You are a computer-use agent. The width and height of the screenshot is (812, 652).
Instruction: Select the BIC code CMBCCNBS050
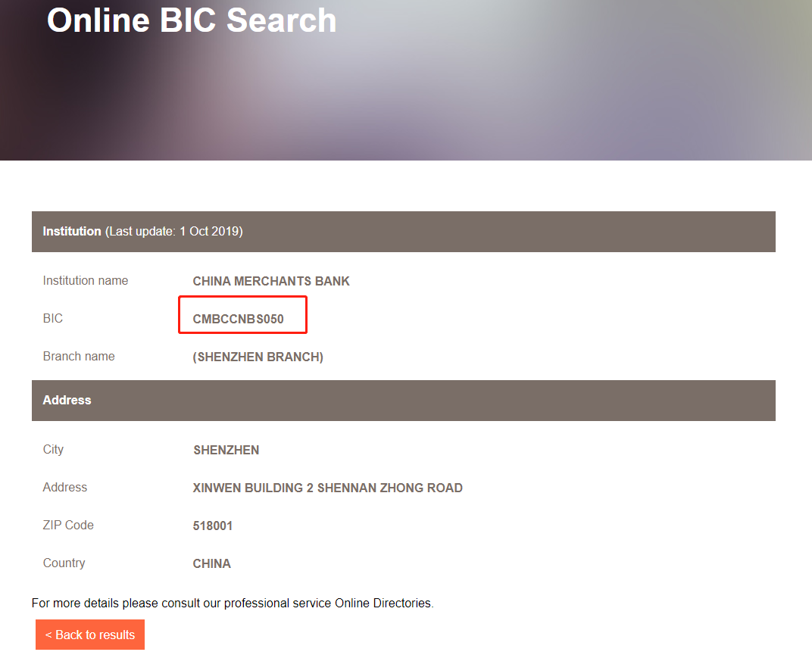click(238, 319)
